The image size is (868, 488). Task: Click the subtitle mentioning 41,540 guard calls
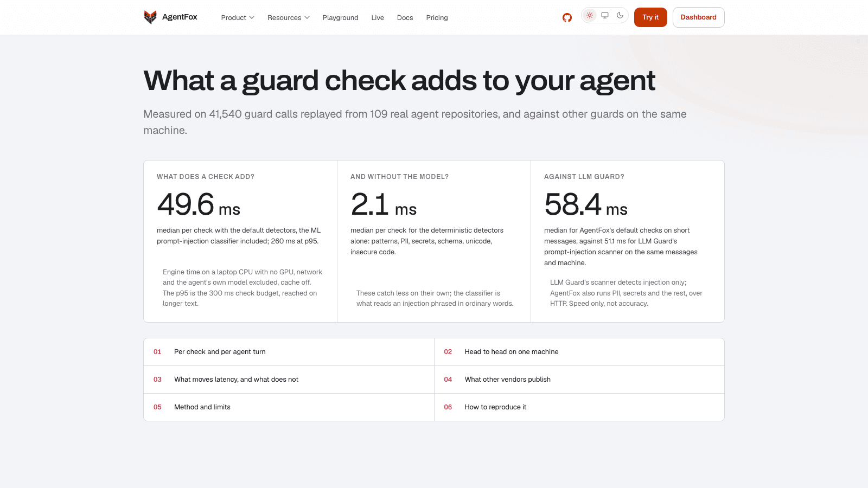pyautogui.click(x=415, y=122)
